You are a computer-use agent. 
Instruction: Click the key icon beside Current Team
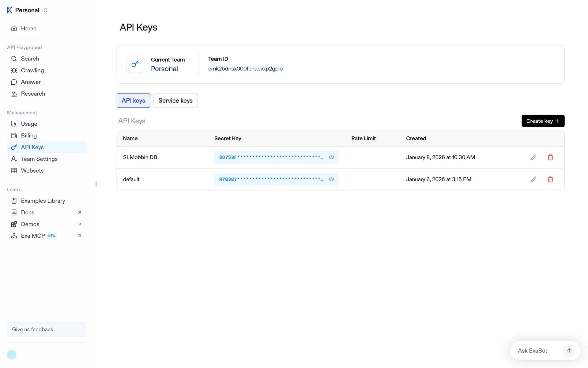point(135,64)
